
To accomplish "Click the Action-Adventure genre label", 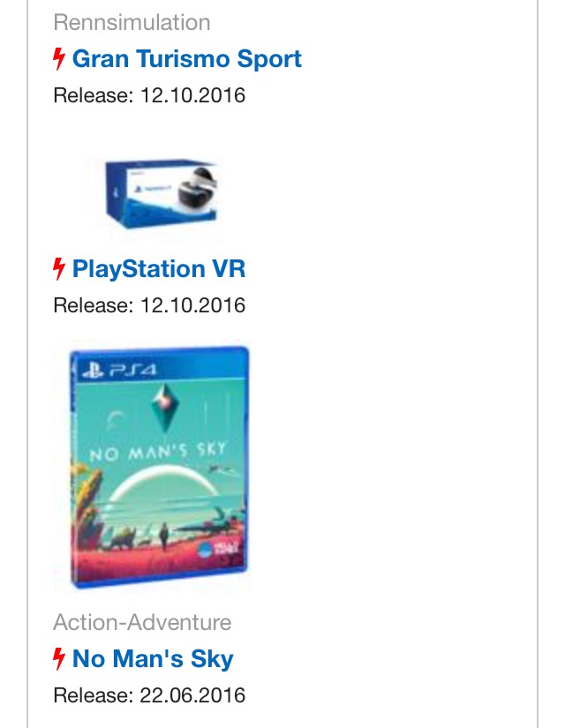I will 142,622.
